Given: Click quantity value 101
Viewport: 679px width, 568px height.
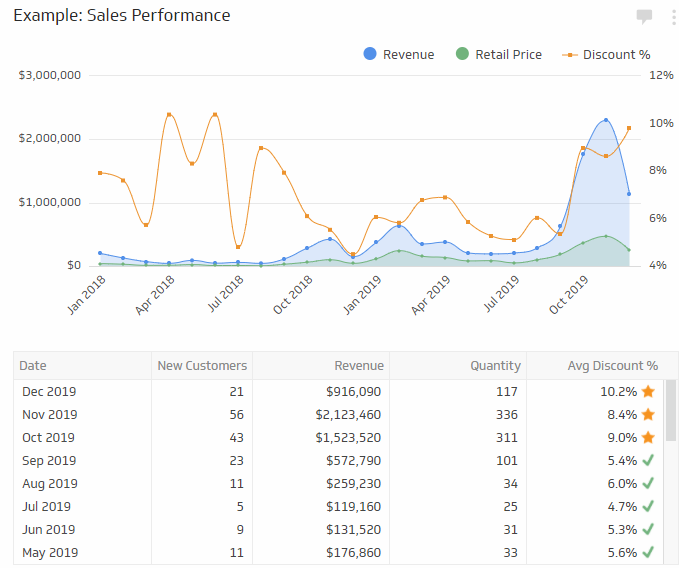Looking at the screenshot, I should pyautogui.click(x=507, y=461).
